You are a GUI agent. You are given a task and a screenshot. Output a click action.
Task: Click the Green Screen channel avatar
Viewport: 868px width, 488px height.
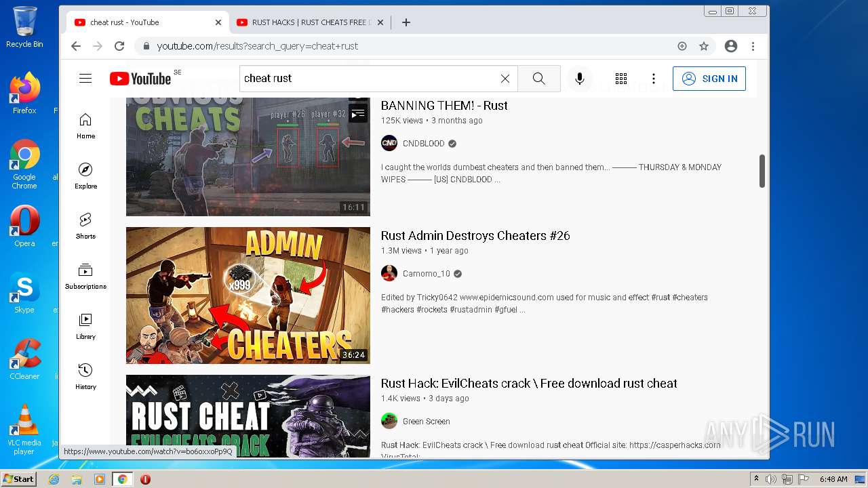coord(389,422)
